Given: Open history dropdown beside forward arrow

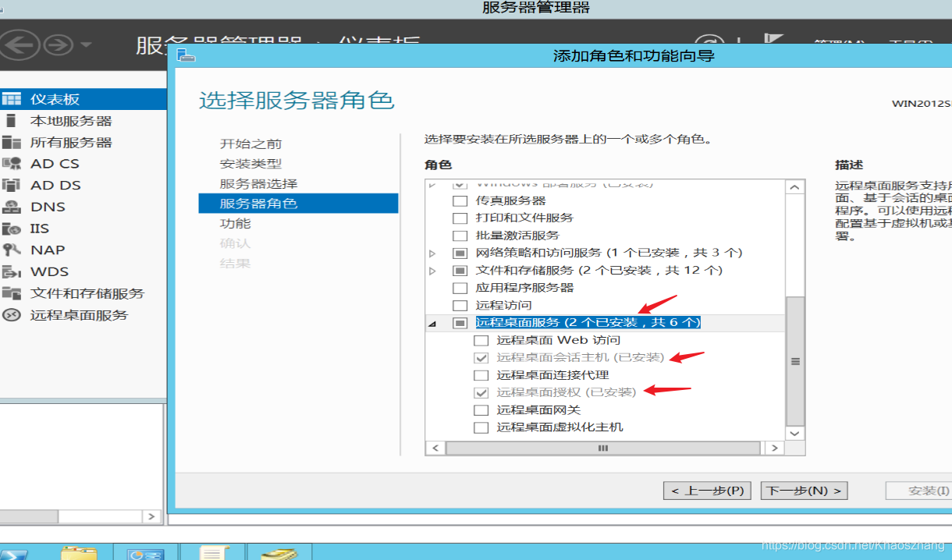Looking at the screenshot, I should [86, 45].
